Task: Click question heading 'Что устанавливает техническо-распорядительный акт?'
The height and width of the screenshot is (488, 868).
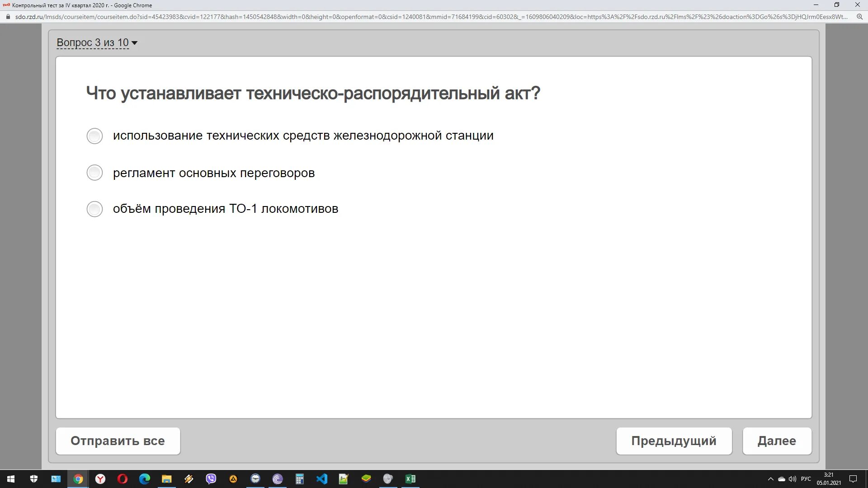Action: [x=313, y=94]
